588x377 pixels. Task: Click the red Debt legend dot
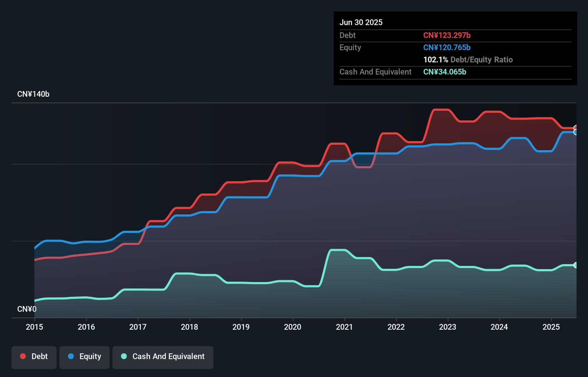(23, 356)
